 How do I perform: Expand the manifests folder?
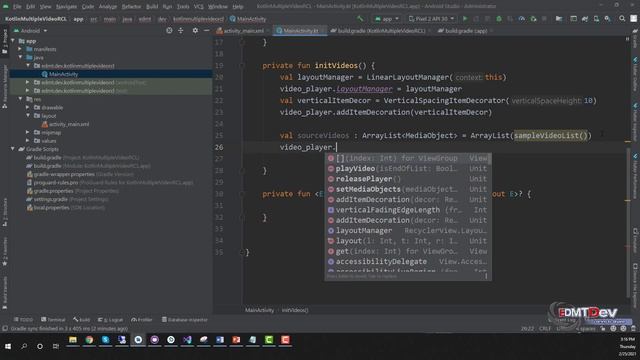pos(20,49)
